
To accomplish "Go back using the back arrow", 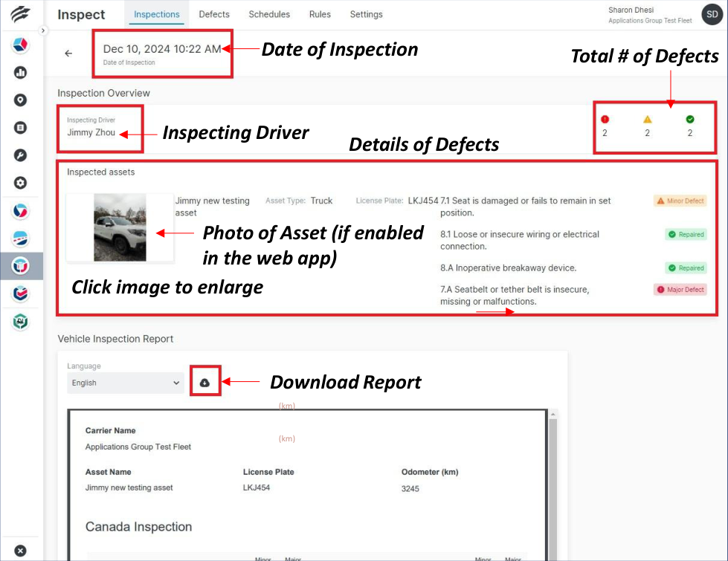I will 68,53.
